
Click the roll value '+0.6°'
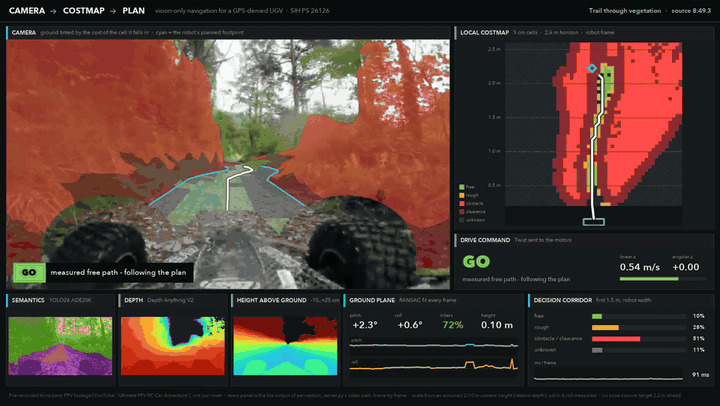tap(410, 325)
